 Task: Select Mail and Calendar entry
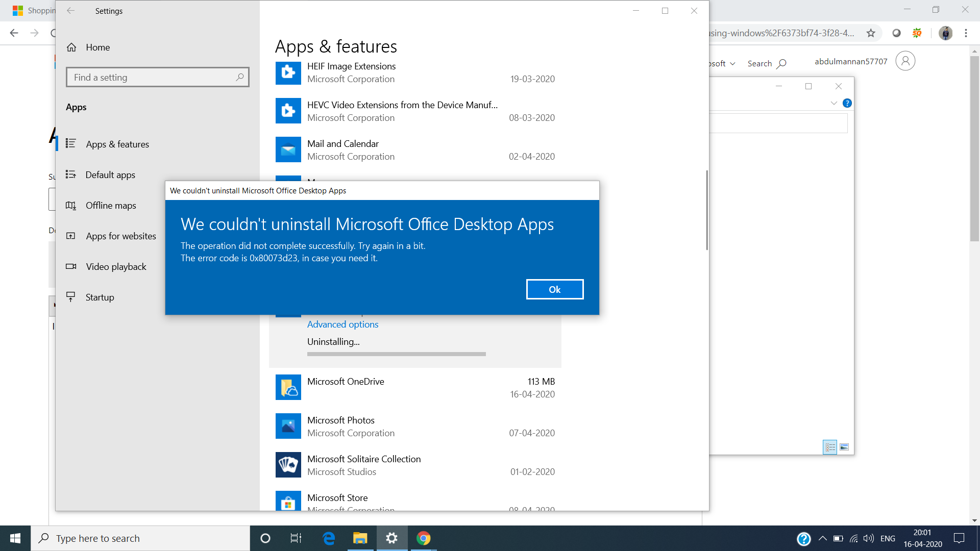pos(415,150)
